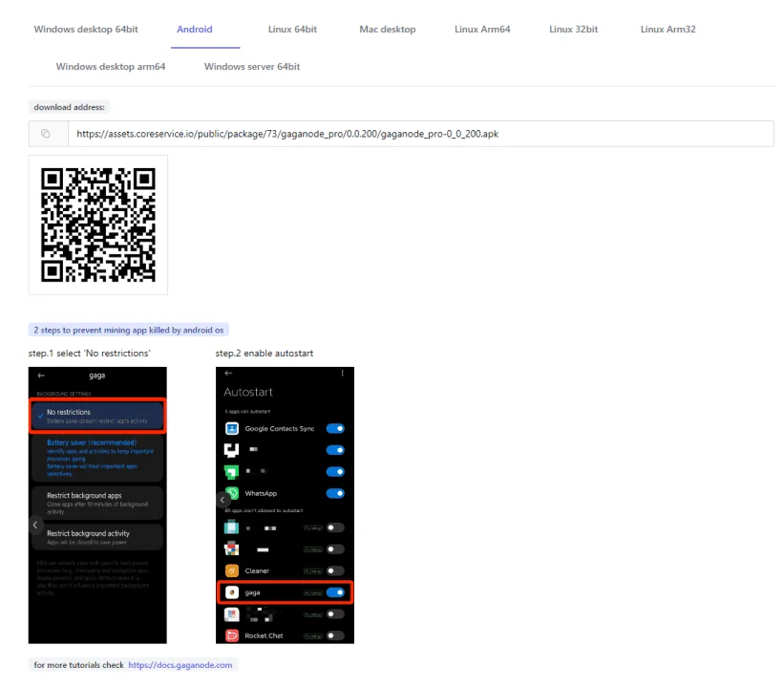Click the gaga app icon

[231, 592]
